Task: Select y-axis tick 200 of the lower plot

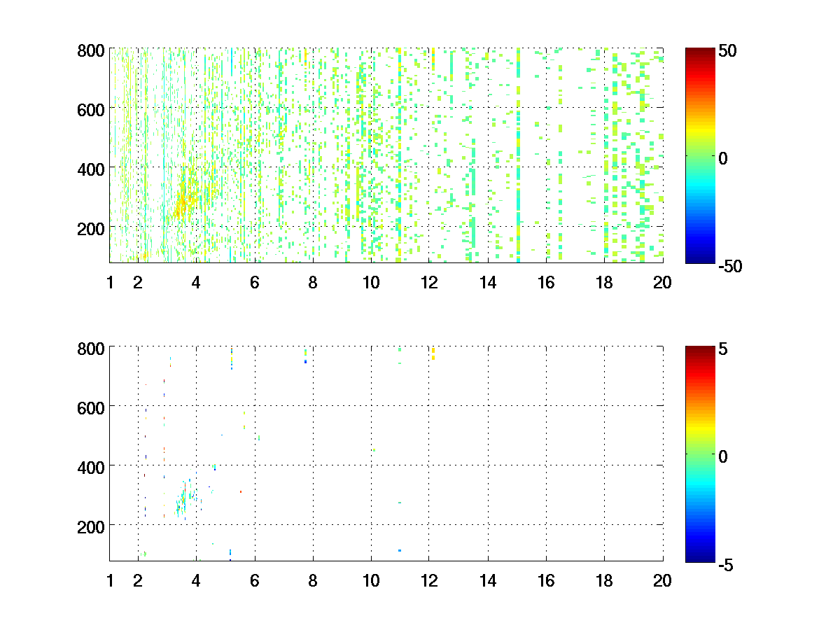Action: pyautogui.click(x=92, y=526)
